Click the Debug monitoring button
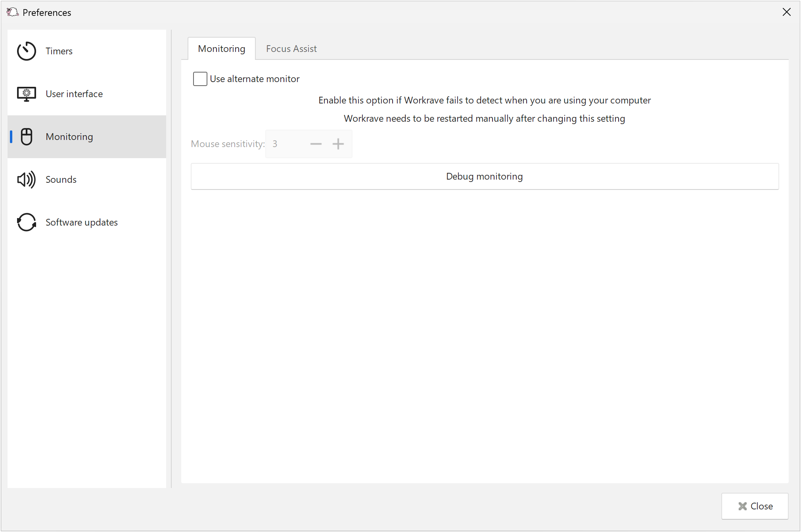The image size is (801, 532). tap(485, 176)
